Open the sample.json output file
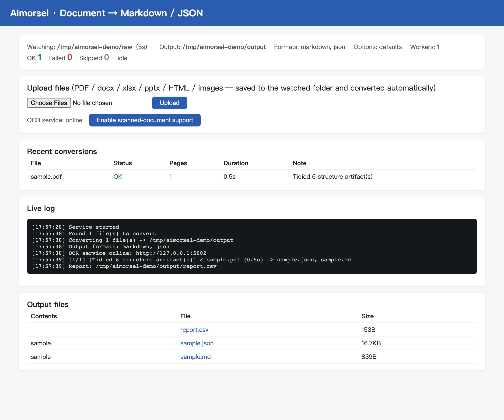This screenshot has height=420, width=504. click(x=197, y=343)
